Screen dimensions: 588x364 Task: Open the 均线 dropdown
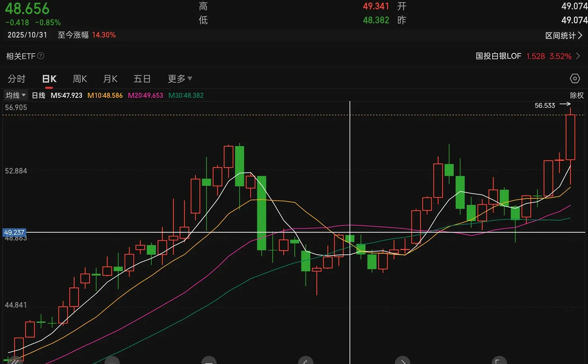15,95
